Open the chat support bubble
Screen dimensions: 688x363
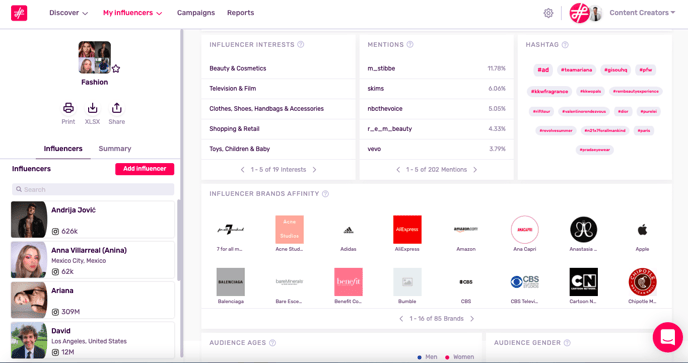click(667, 337)
